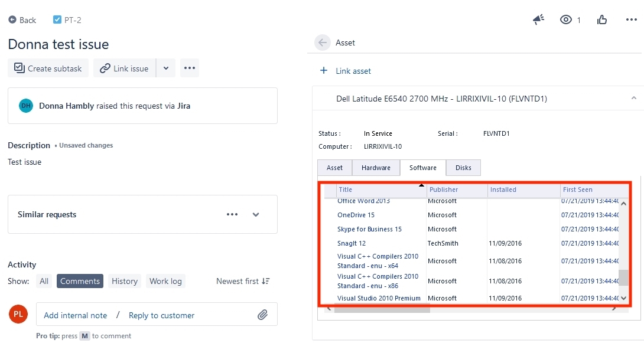Collapse the Dell Latitude E6540 asset panel
Viewport: 644px width, 343px height.
point(634,97)
